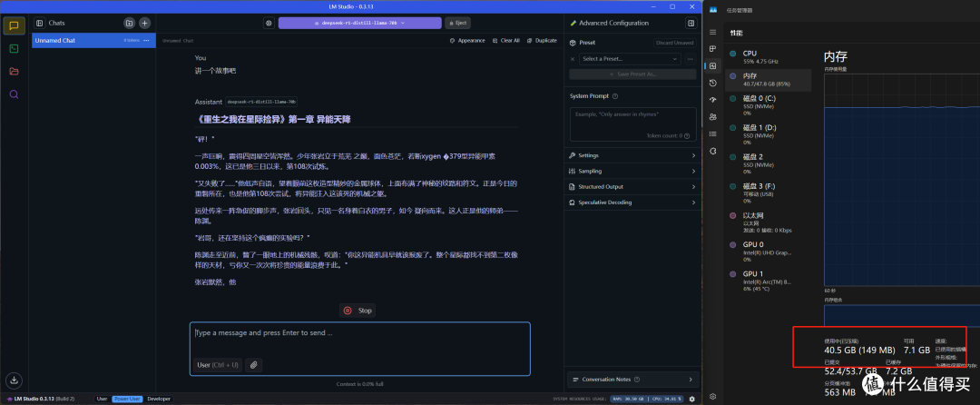Open the Discover search sidebar icon
The height and width of the screenshot is (405, 980).
(x=14, y=94)
